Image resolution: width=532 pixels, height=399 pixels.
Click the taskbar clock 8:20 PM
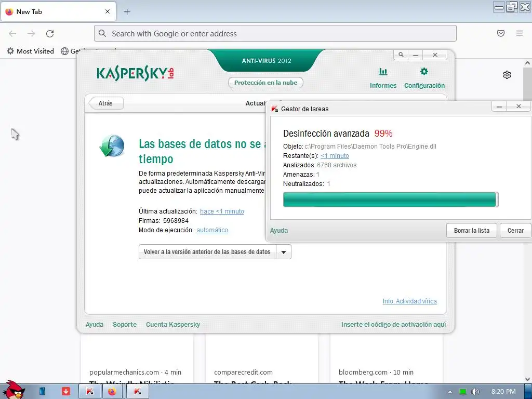pyautogui.click(x=503, y=392)
